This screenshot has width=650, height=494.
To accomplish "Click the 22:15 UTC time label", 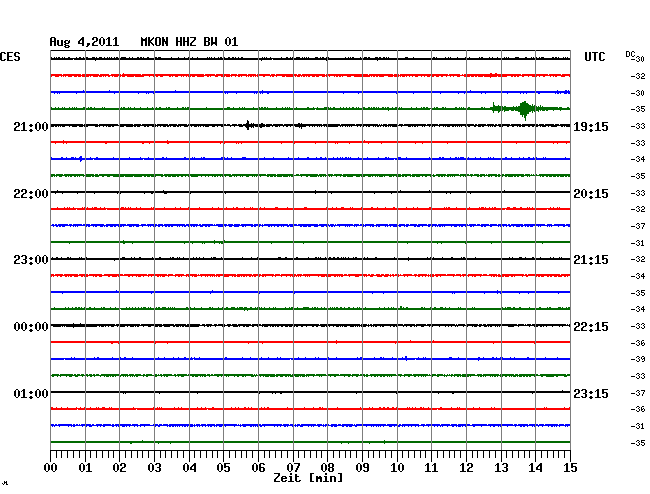I will pos(591,327).
